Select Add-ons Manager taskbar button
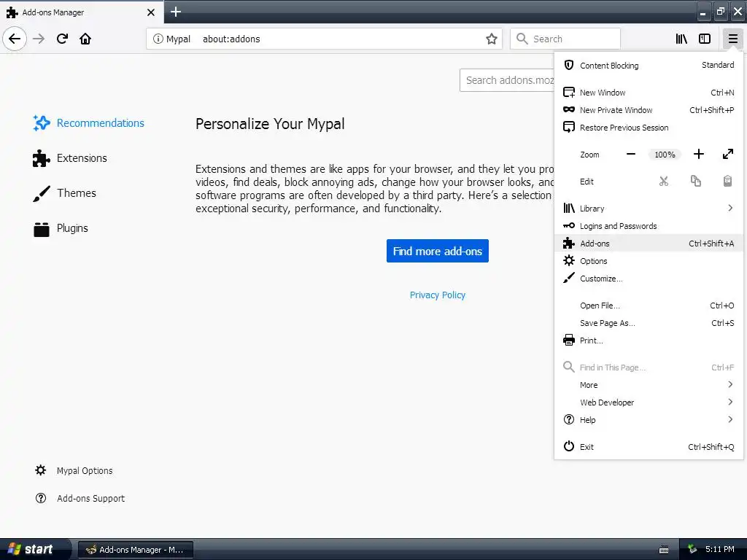The height and width of the screenshot is (560, 747). coord(136,550)
